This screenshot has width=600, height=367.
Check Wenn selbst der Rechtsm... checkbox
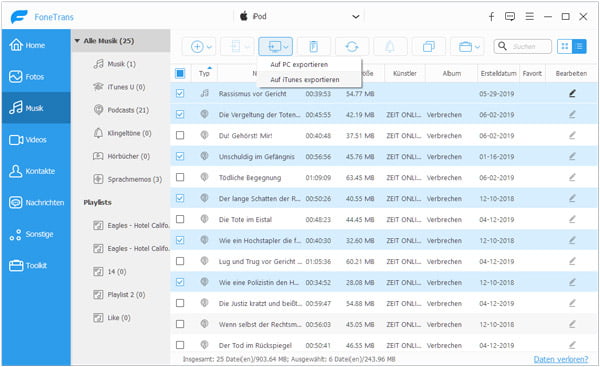[180, 324]
